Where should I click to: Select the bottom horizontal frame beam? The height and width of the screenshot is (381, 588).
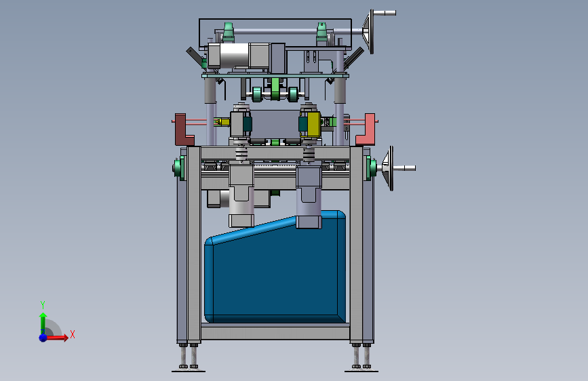coord(275,332)
